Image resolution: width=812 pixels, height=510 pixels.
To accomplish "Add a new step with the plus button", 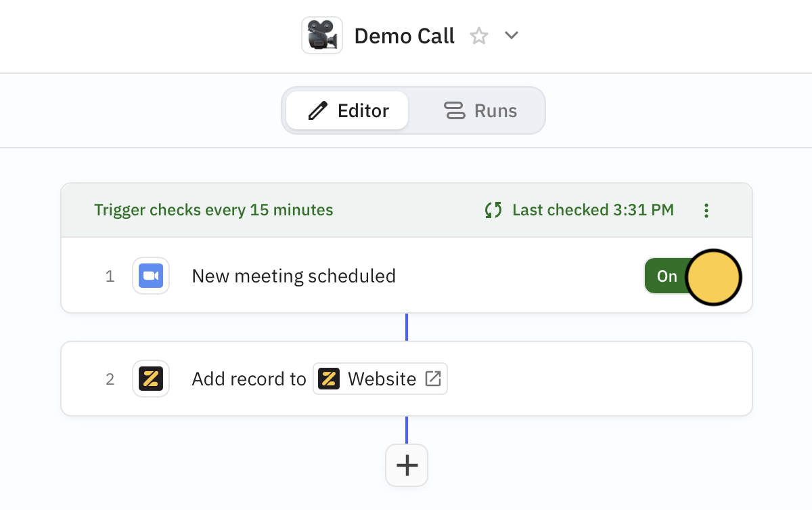I will coord(407,465).
